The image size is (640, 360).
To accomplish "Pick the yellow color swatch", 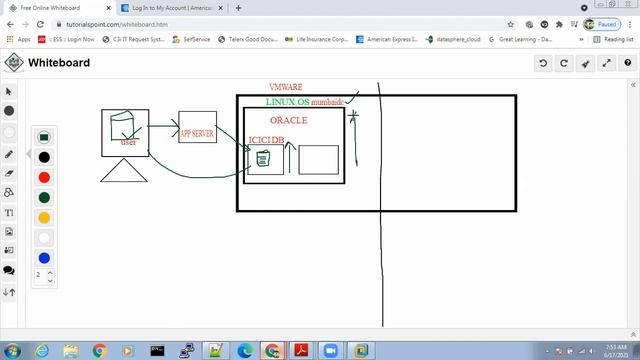I will click(x=44, y=218).
